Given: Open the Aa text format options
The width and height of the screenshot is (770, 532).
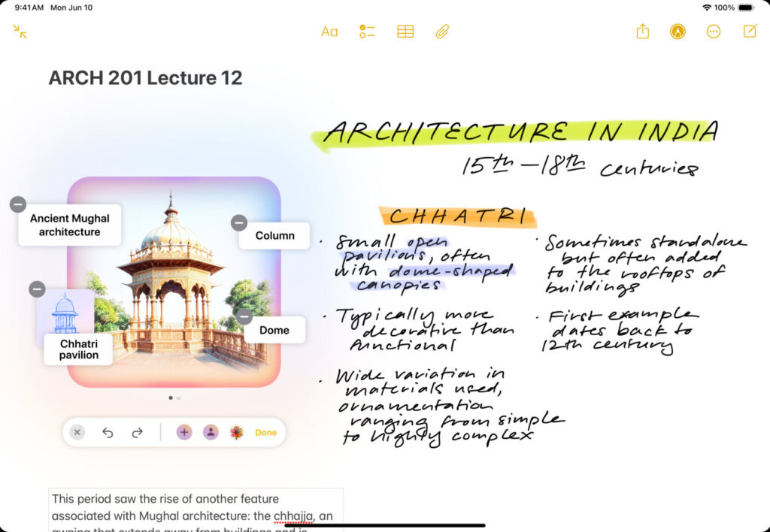Looking at the screenshot, I should [329, 32].
